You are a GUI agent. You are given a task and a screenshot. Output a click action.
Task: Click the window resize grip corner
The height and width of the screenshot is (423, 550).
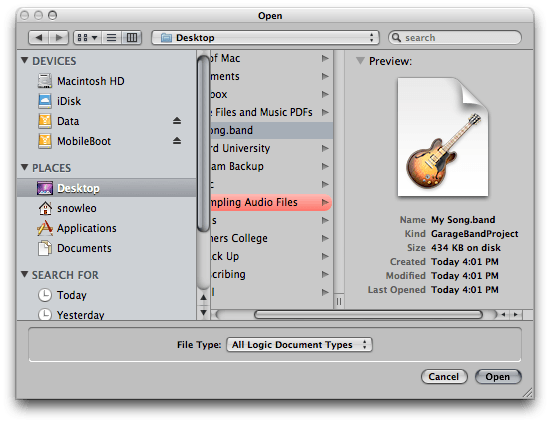(x=528, y=393)
